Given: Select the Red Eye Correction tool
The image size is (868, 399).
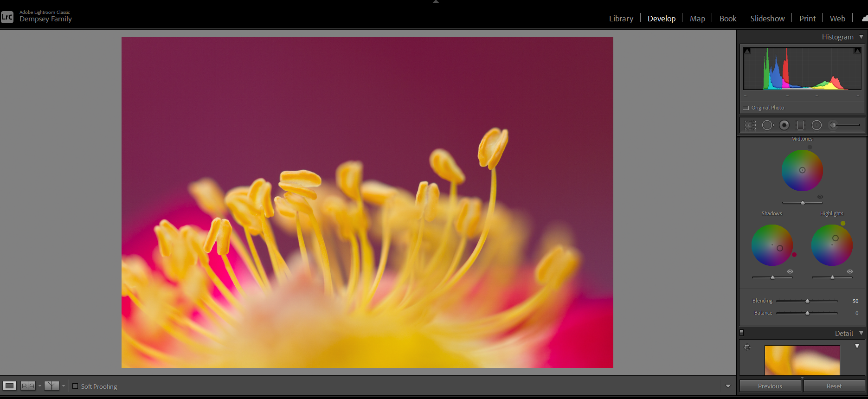Looking at the screenshot, I should (x=784, y=125).
